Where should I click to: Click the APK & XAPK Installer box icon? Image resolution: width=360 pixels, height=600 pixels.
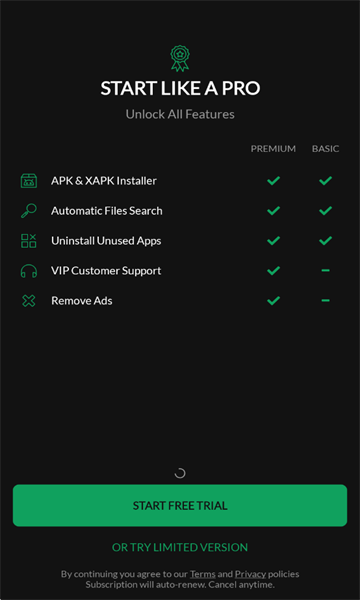[29, 181]
